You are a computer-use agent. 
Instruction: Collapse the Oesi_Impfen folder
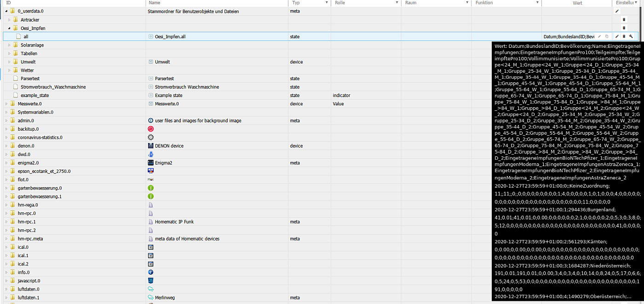9,28
